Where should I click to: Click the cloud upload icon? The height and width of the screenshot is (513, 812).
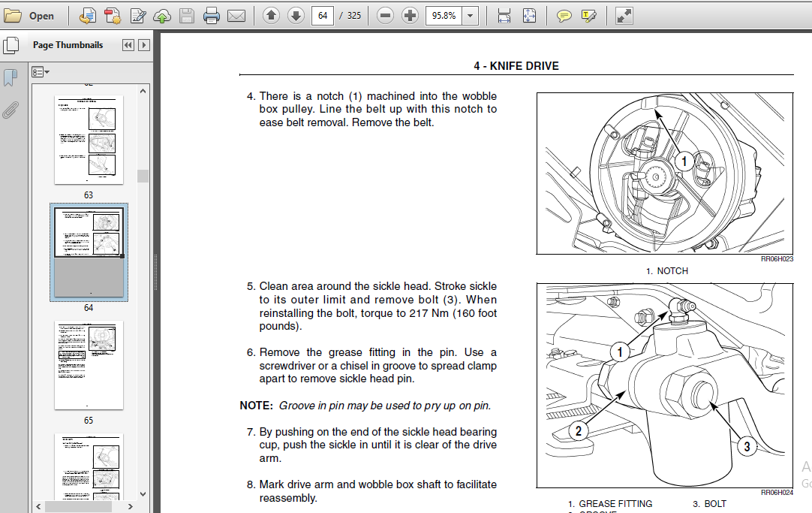[x=162, y=16]
